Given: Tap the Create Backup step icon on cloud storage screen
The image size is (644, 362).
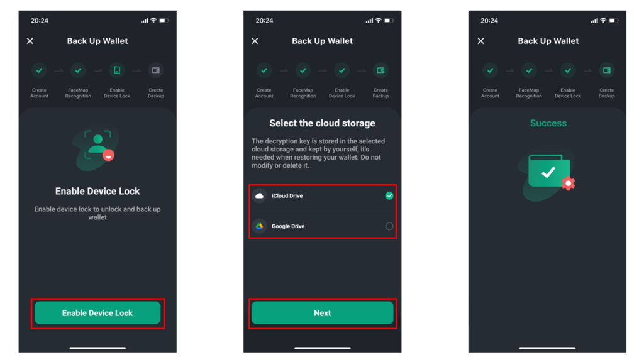Looking at the screenshot, I should point(380,70).
